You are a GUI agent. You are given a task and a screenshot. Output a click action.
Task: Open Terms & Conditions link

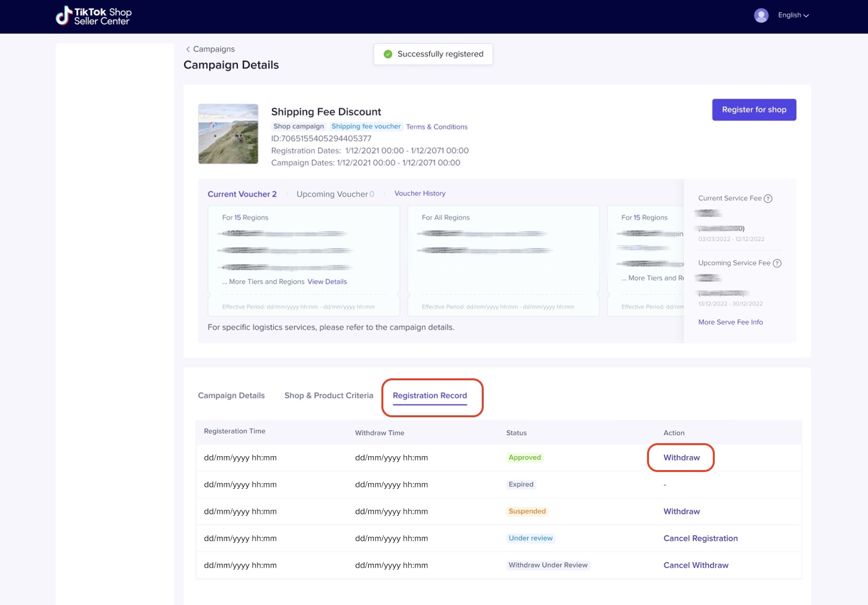[437, 127]
